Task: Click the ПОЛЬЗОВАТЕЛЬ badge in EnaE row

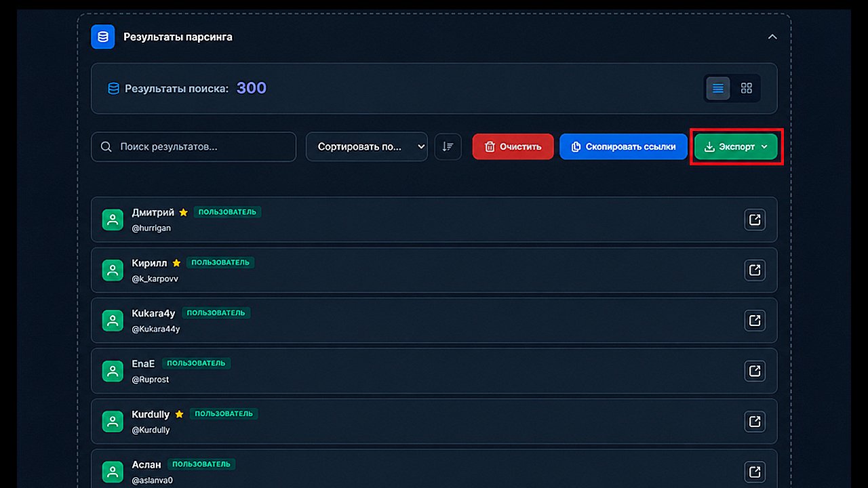Action: pos(197,363)
